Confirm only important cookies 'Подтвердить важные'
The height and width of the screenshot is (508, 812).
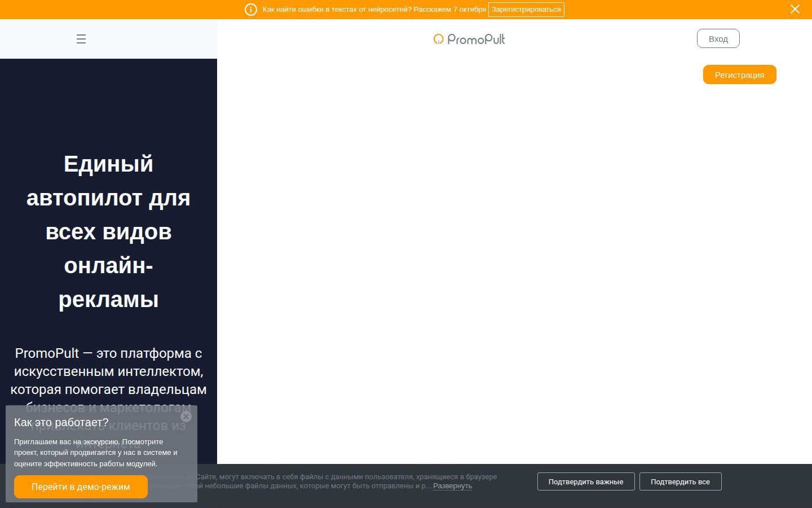[586, 481]
